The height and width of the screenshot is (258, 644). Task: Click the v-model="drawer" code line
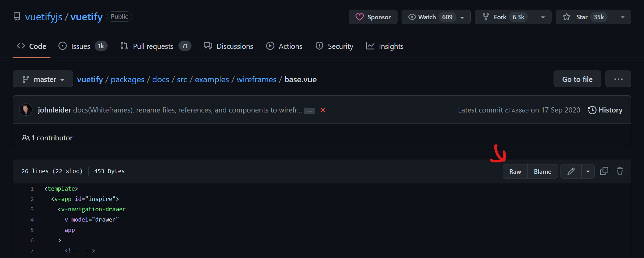tap(92, 219)
